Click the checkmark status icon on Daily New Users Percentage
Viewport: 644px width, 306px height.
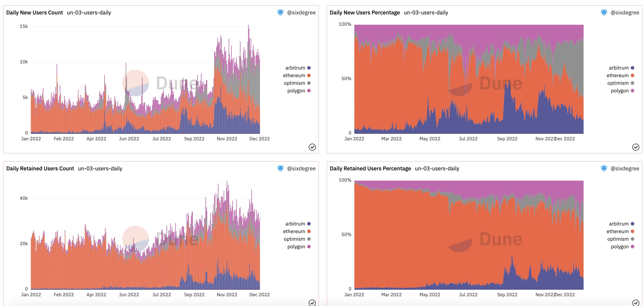635,147
